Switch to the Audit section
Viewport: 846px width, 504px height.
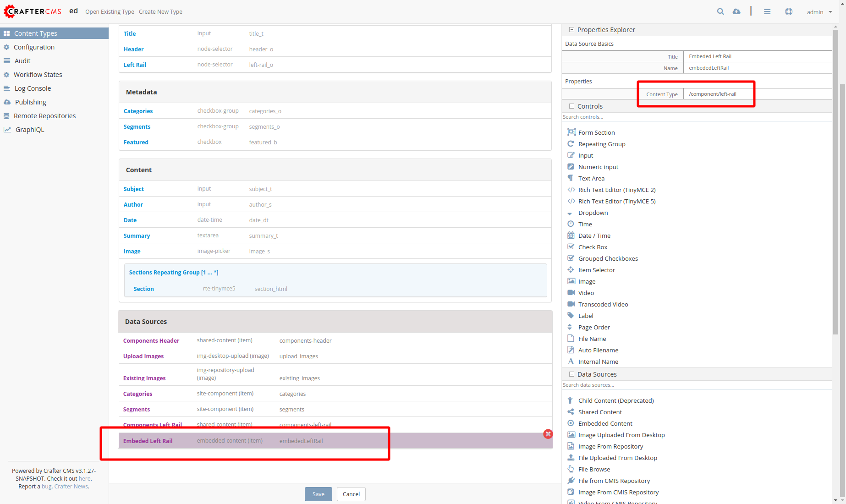(22, 60)
